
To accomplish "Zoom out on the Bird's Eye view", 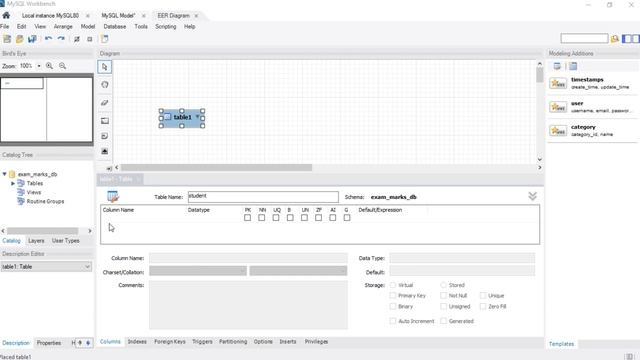I will [62, 66].
